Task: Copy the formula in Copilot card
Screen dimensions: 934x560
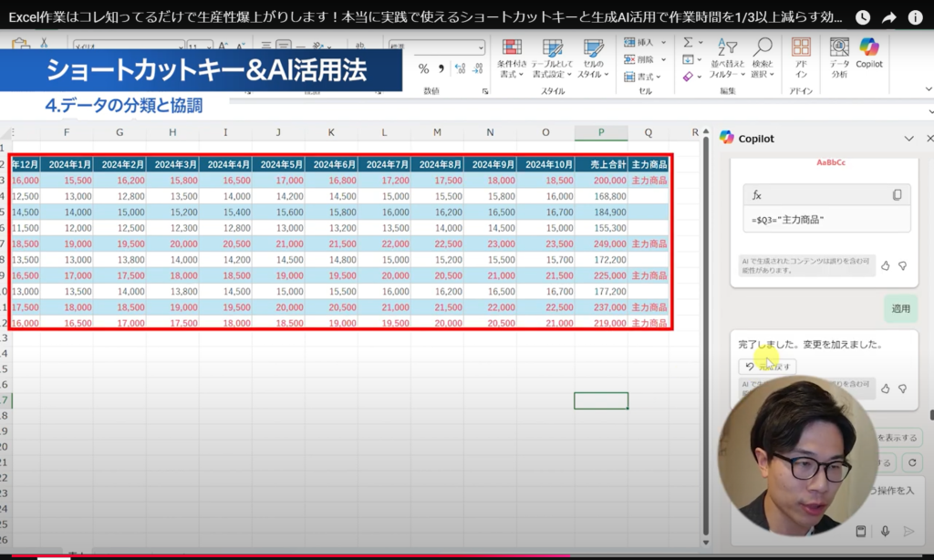Action: [897, 195]
